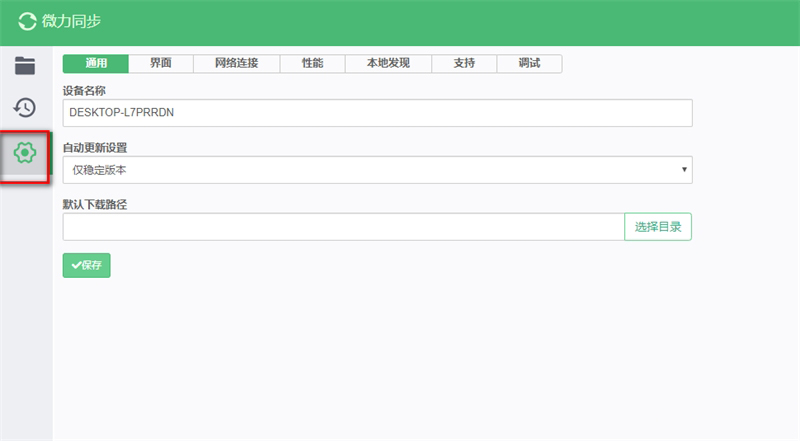Click the 自动更新设置 label
Screen dimensions: 800x441
click(95, 148)
